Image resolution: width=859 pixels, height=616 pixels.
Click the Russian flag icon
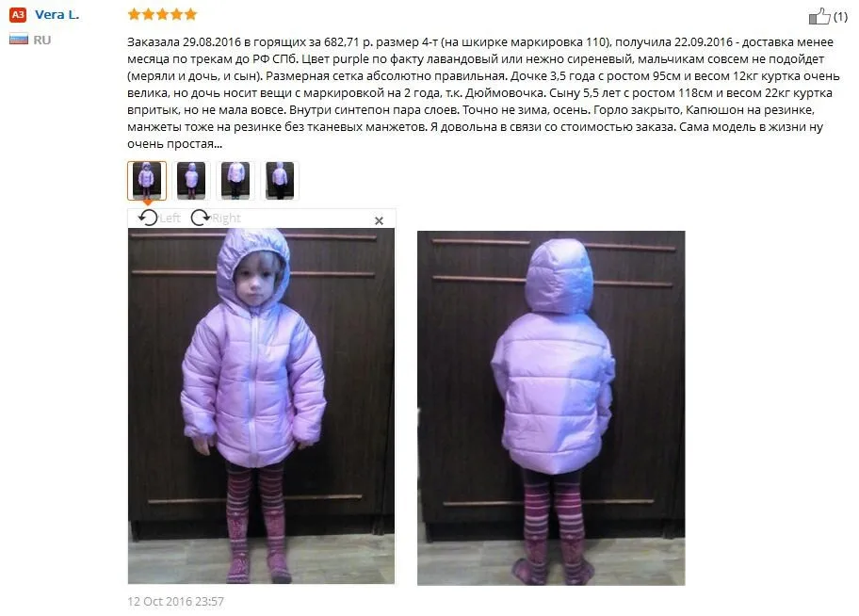click(x=19, y=40)
